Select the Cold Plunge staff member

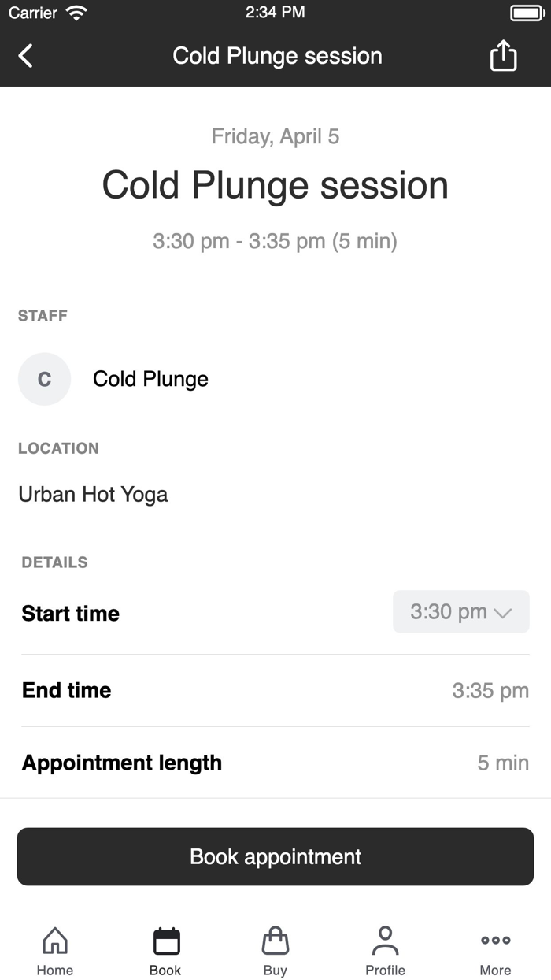tap(150, 379)
